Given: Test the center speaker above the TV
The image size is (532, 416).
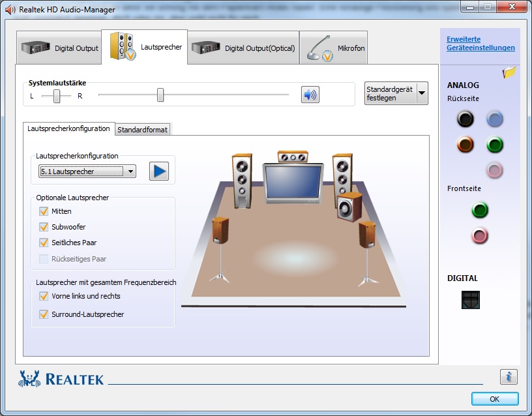Looking at the screenshot, I should [x=293, y=157].
